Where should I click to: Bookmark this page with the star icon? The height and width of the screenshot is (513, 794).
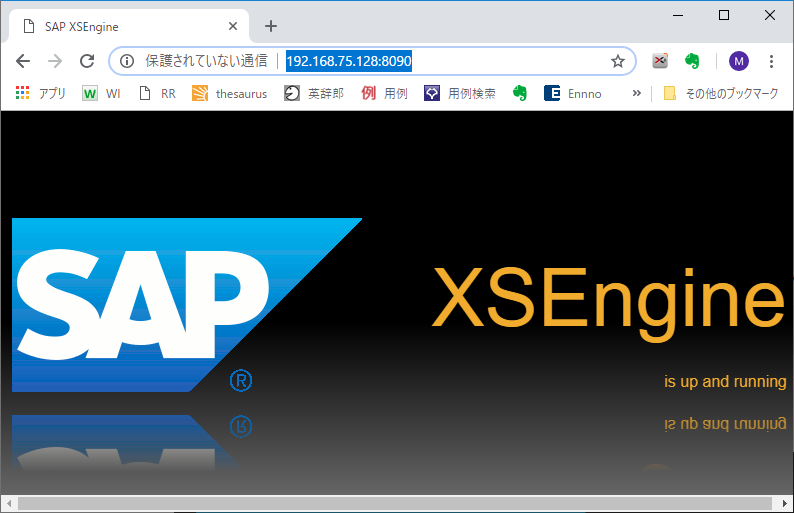[x=618, y=61]
